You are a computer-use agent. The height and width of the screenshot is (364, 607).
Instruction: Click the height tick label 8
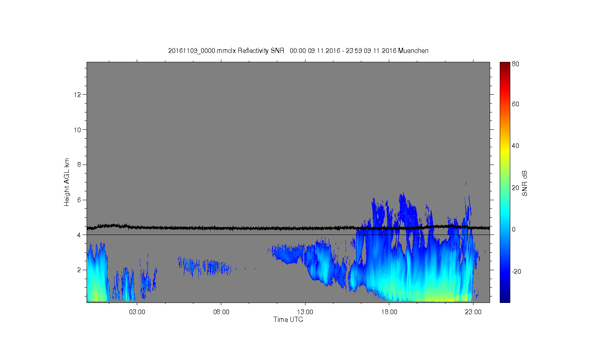tap(80, 165)
